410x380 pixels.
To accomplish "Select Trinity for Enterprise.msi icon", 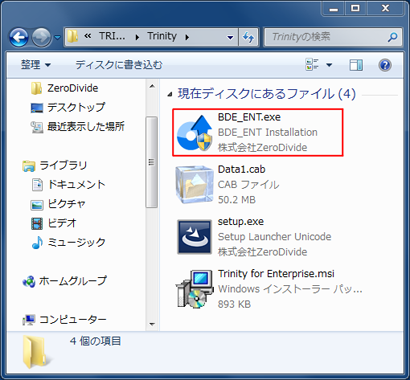I will pyautogui.click(x=195, y=289).
